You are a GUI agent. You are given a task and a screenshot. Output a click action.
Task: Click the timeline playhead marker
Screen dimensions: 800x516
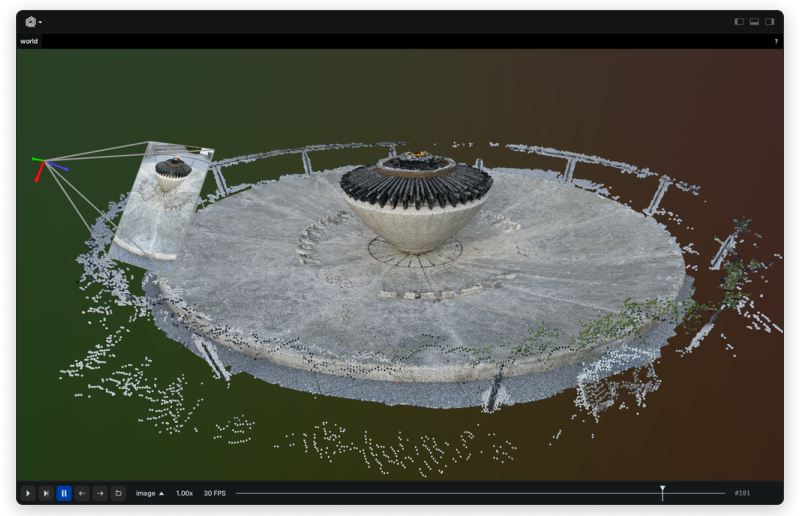click(662, 491)
